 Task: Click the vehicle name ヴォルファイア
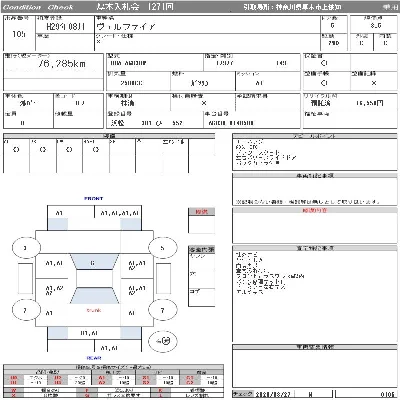(126, 27)
